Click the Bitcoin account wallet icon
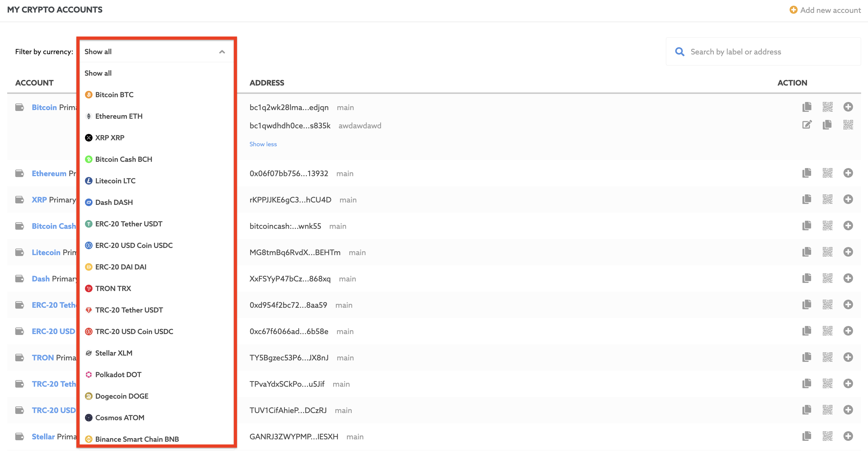 19,107
